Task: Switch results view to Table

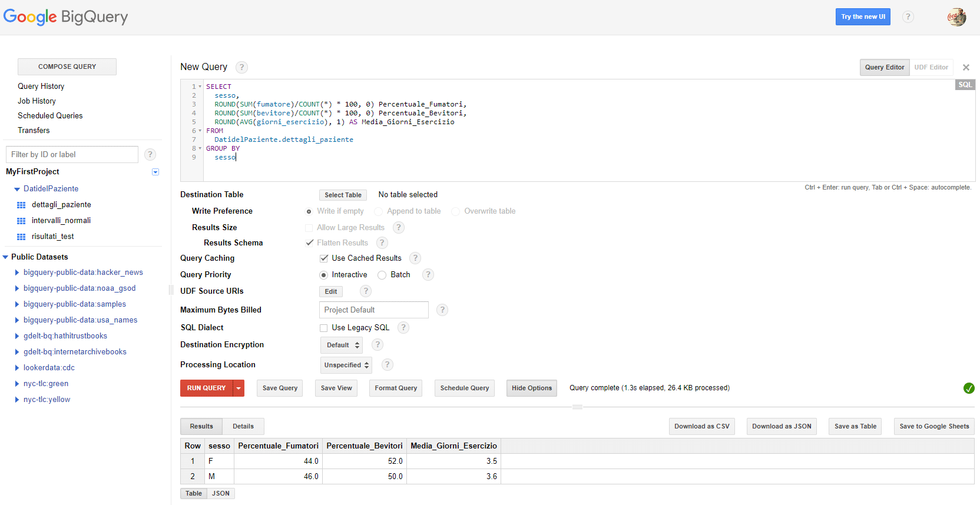Action: pos(194,493)
